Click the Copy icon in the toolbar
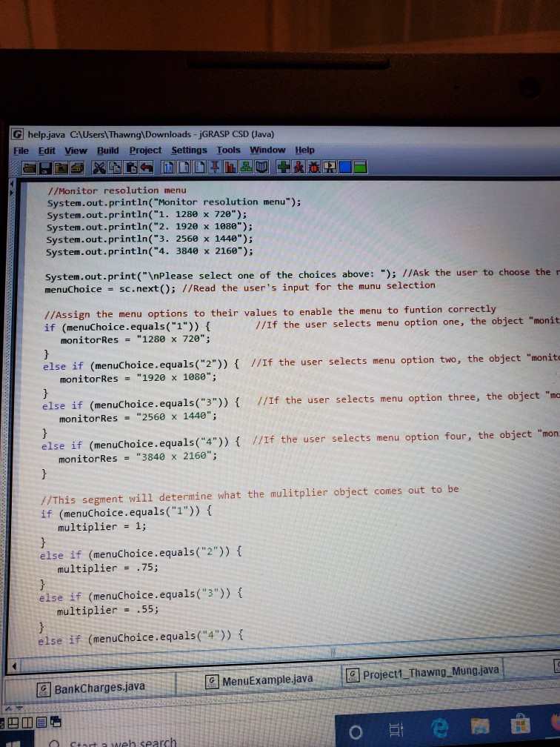560x747 pixels. 116,167
